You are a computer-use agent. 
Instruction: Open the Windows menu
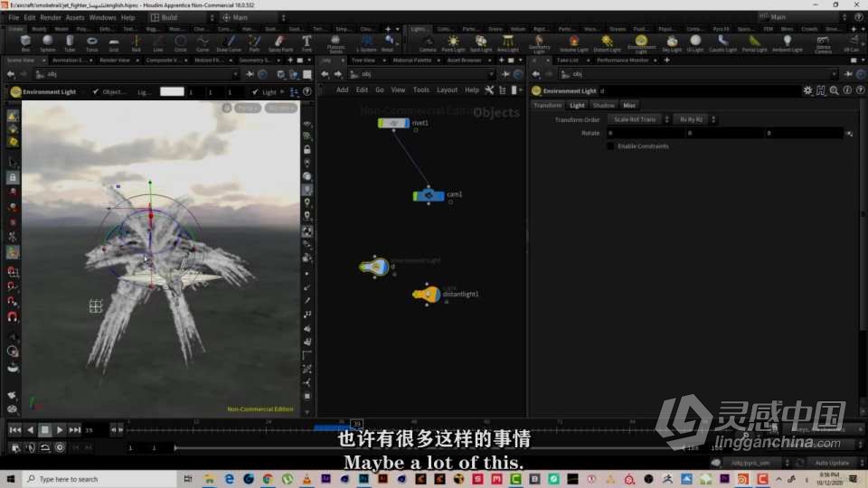102,18
